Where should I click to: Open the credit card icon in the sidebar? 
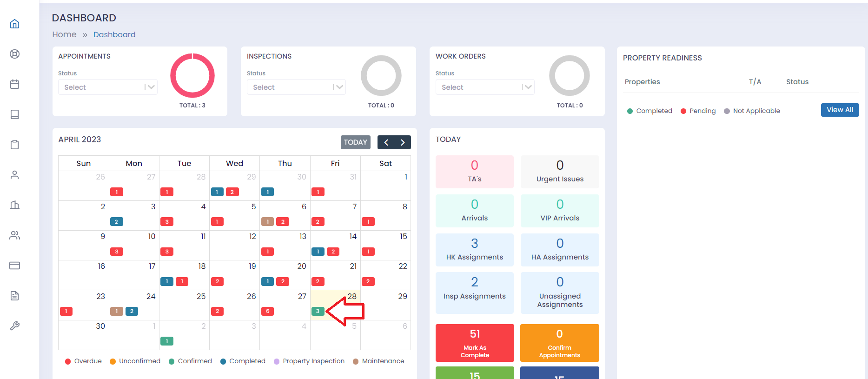click(x=15, y=266)
